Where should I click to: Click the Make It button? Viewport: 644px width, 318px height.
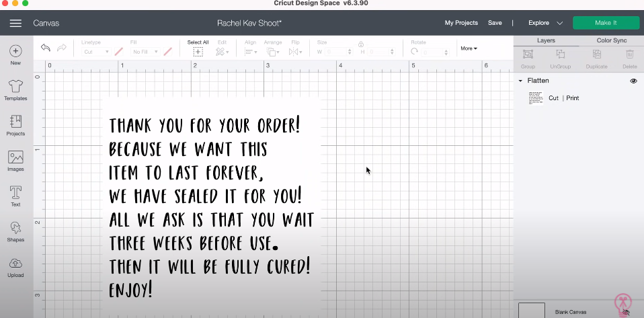click(x=606, y=23)
